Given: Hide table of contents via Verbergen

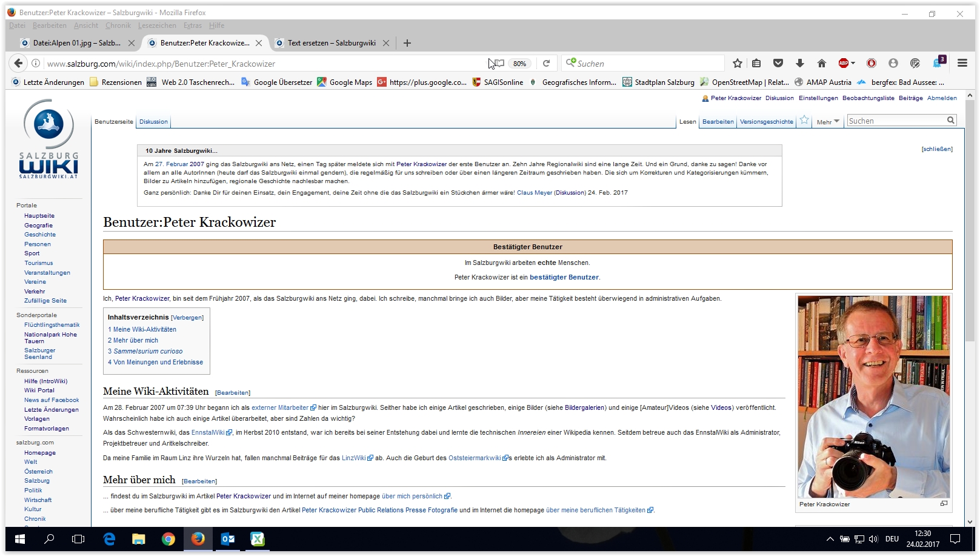Looking at the screenshot, I should click(x=187, y=318).
